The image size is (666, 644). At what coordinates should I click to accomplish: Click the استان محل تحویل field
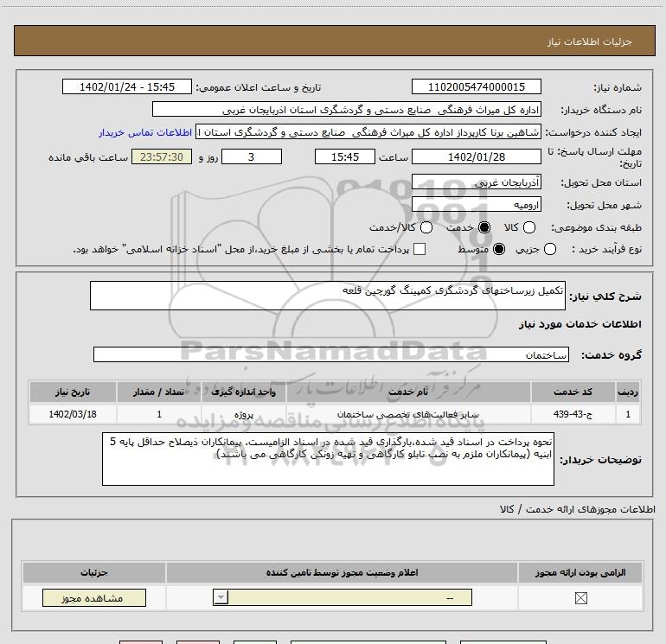(x=477, y=182)
